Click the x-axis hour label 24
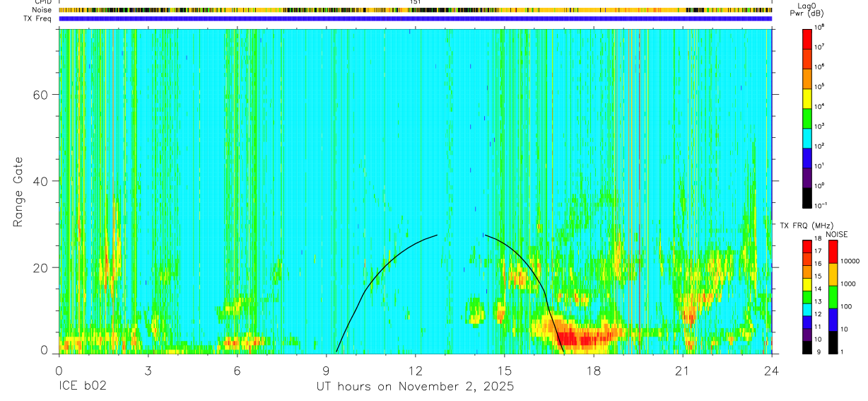 tap(772, 371)
